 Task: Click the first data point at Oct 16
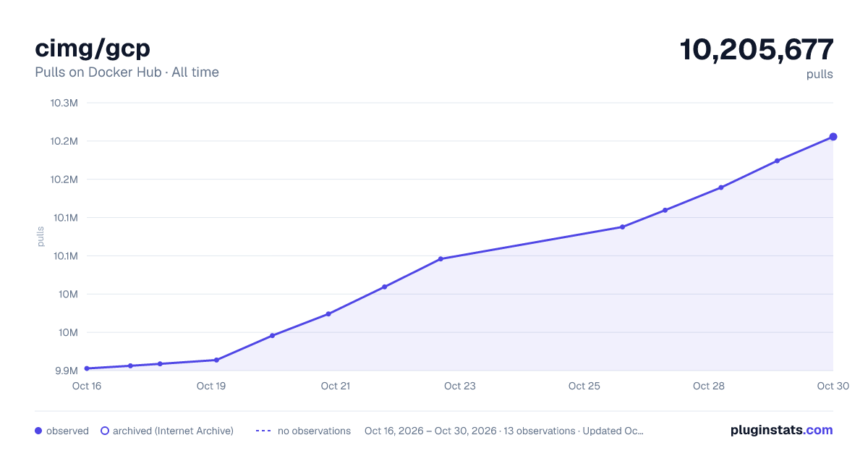click(87, 368)
